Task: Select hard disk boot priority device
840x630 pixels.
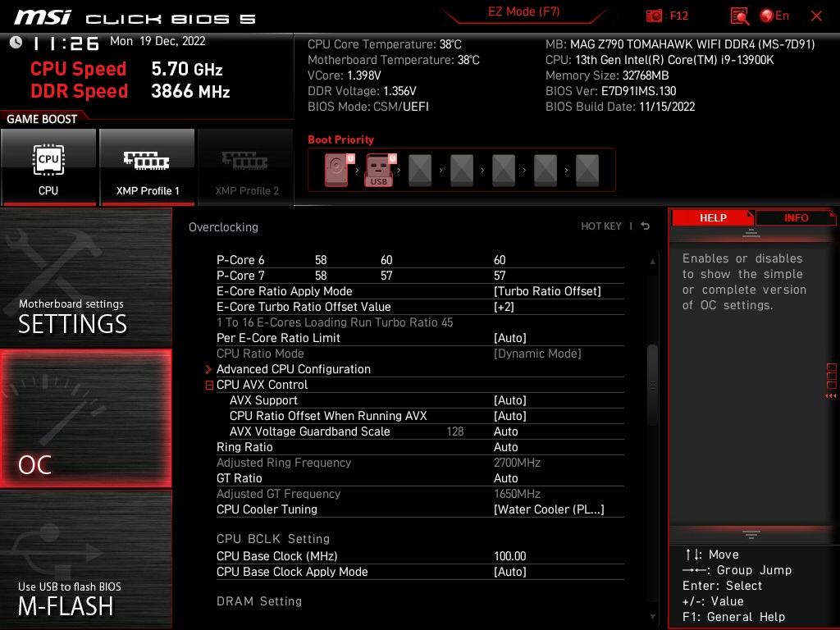Action: [x=339, y=170]
